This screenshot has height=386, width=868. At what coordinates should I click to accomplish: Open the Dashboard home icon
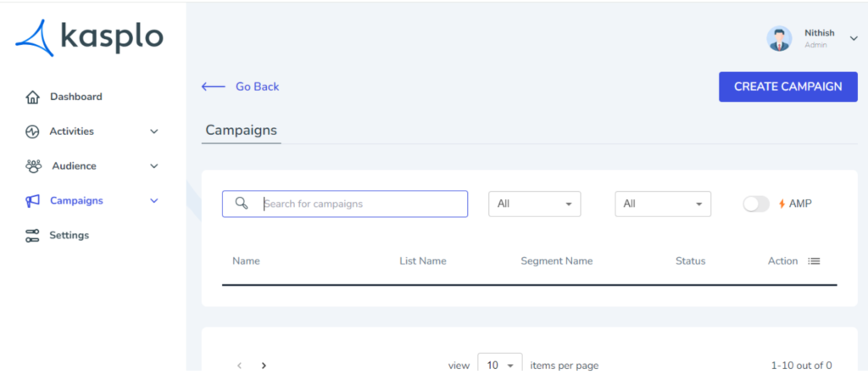point(33,98)
